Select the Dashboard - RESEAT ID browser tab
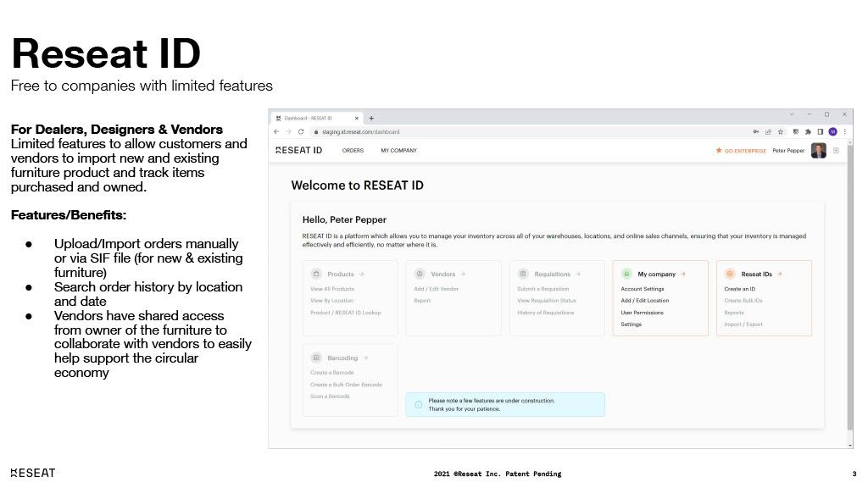868x488 pixels. point(317,118)
